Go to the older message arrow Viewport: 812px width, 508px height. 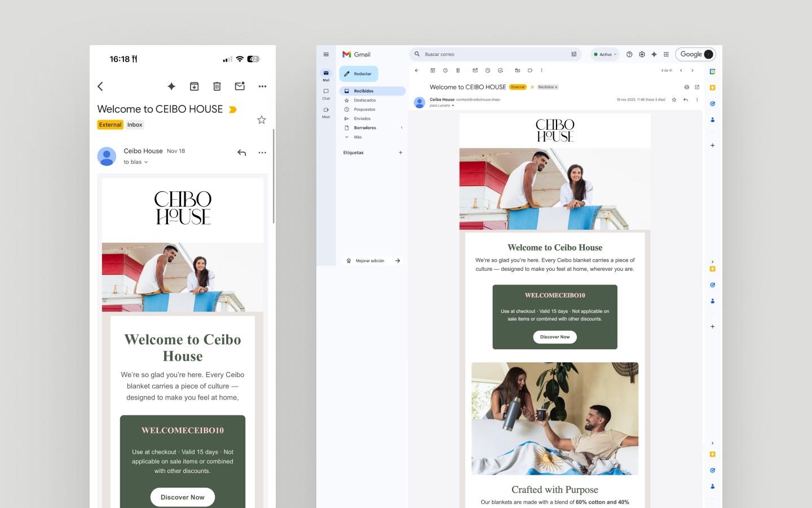[692, 71]
